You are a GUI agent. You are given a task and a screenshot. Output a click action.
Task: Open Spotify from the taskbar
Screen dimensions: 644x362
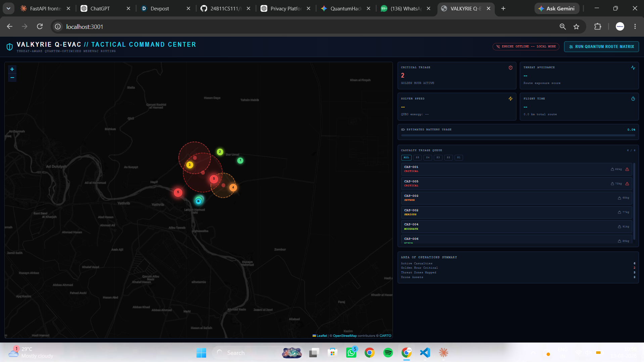point(388,353)
